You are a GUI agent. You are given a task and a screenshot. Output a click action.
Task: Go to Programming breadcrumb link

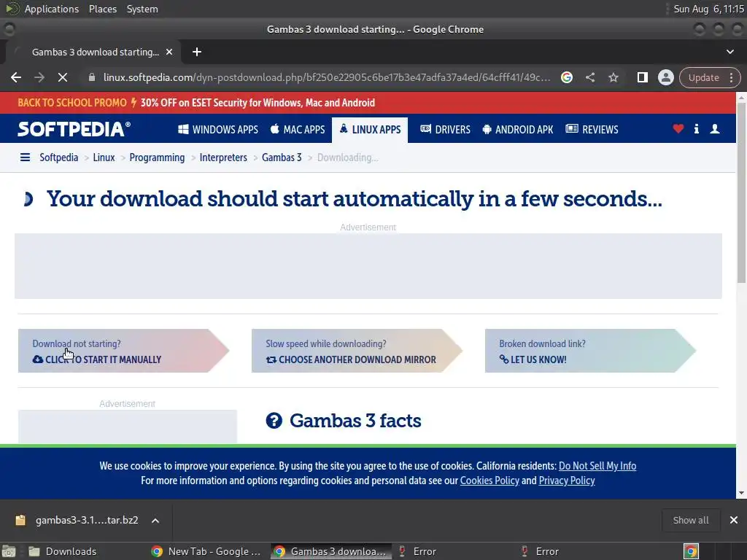coord(157,157)
